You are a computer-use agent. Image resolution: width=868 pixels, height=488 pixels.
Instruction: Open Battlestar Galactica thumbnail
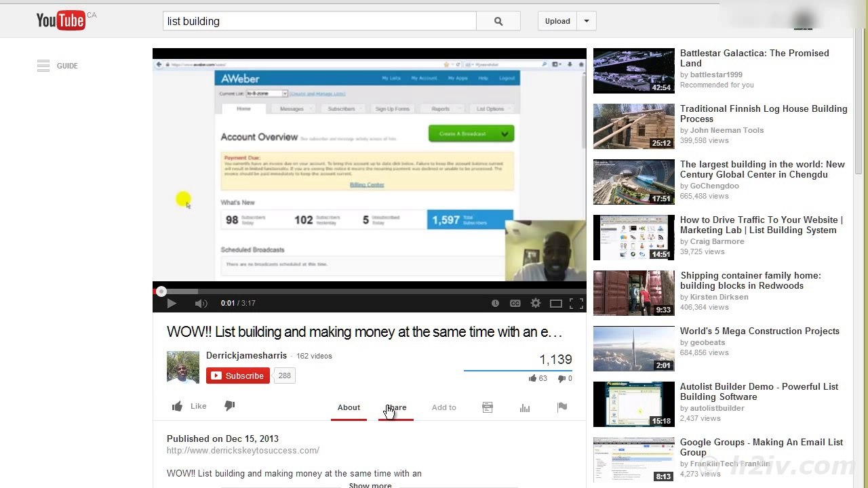coord(634,70)
